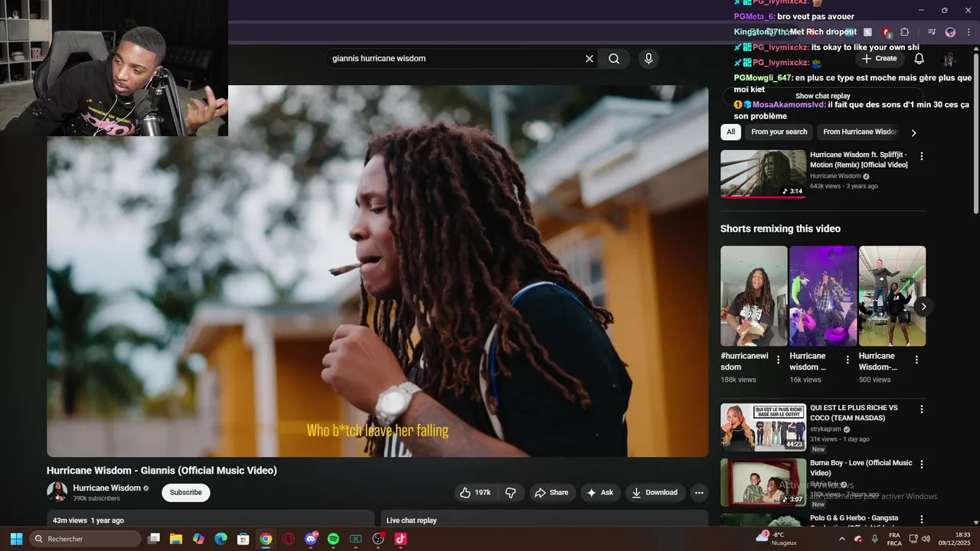Select the From your search chip

pos(779,132)
